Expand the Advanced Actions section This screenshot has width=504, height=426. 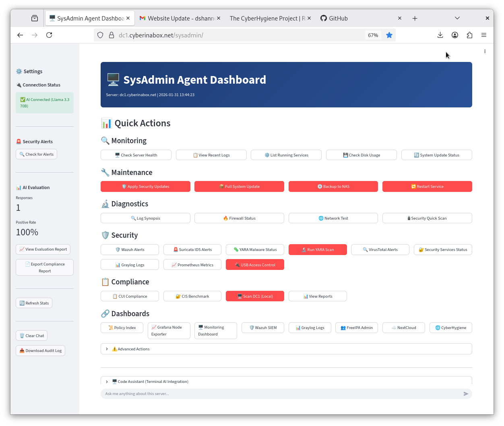click(x=133, y=349)
